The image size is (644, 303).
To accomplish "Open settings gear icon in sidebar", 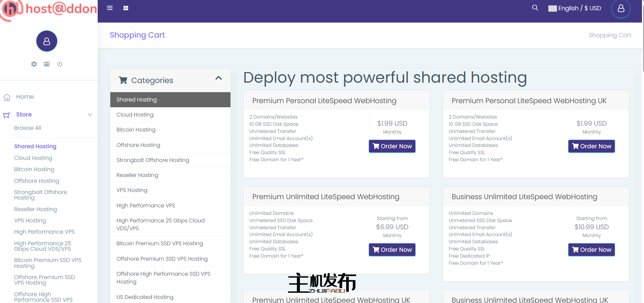I will click(x=34, y=64).
